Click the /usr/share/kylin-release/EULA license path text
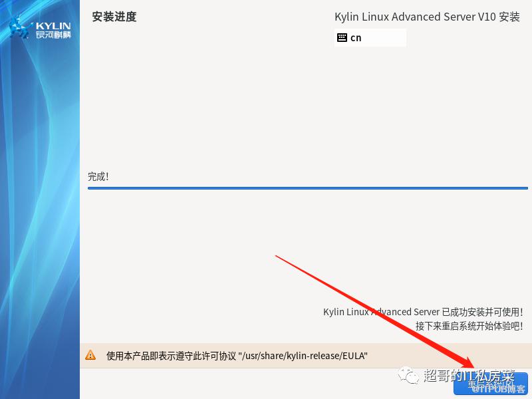This screenshot has height=399, width=532. (x=303, y=356)
